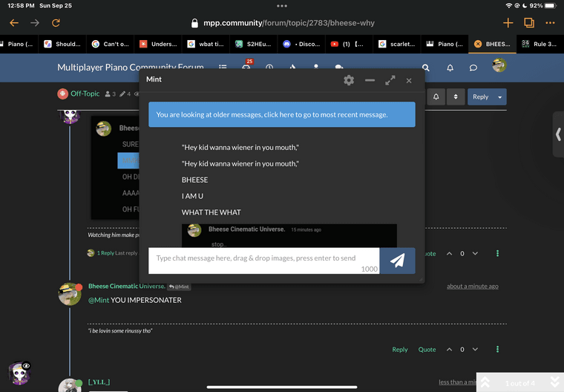The height and width of the screenshot is (392, 564).
Task: Open unread posts icon with 25 badge
Action: [246, 68]
